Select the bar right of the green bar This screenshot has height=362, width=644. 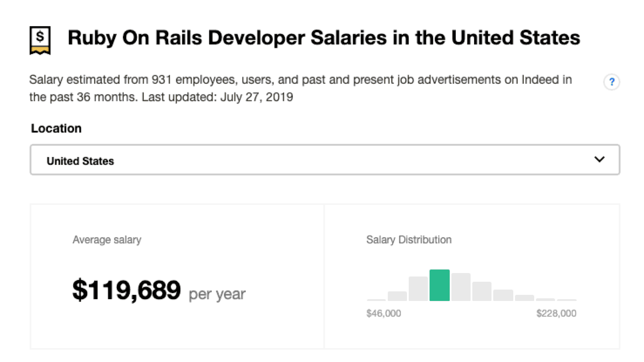click(461, 287)
